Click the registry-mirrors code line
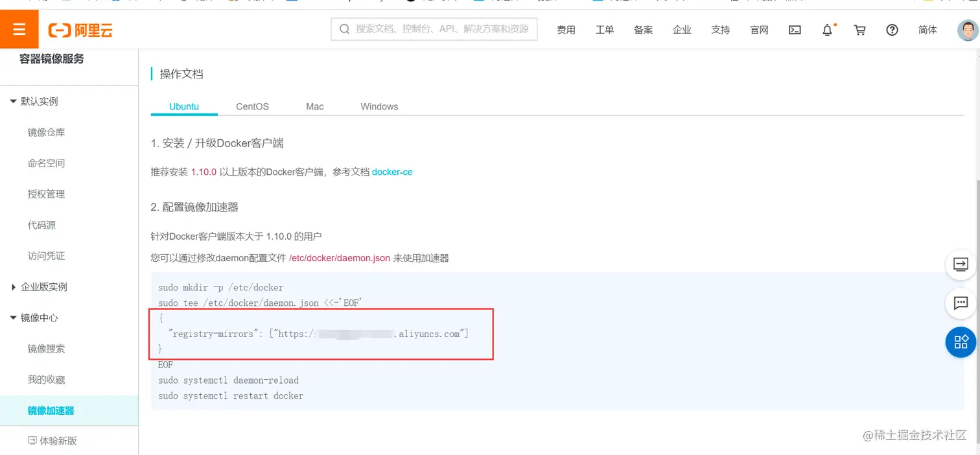980x455 pixels. pyautogui.click(x=318, y=334)
